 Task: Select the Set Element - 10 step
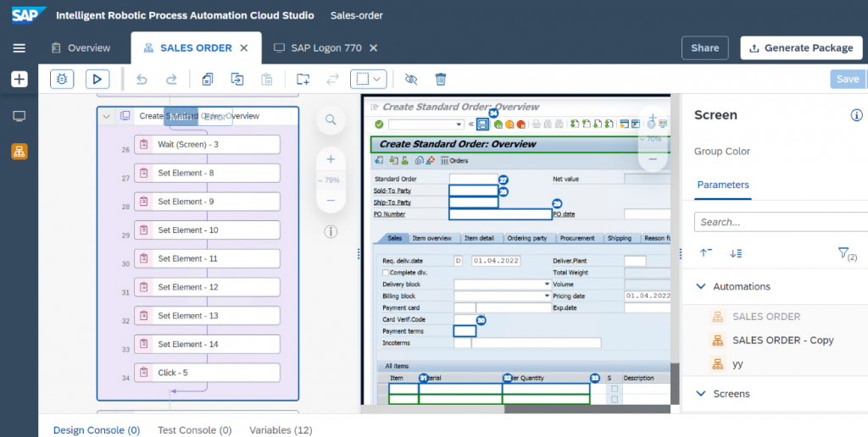207,230
